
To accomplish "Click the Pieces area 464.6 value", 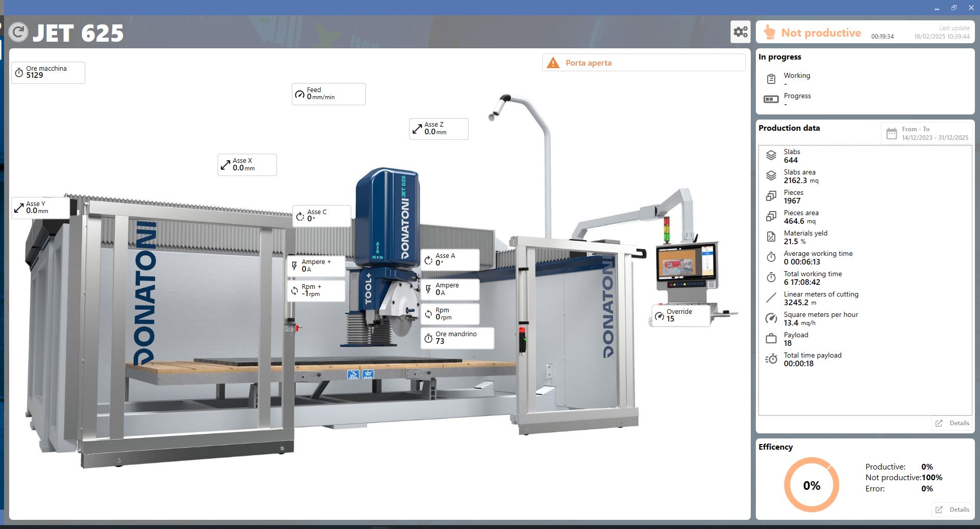I will [800, 221].
